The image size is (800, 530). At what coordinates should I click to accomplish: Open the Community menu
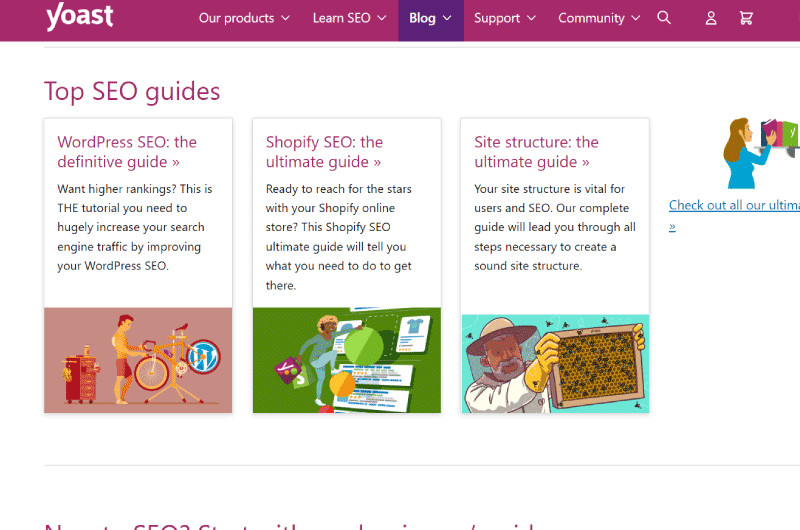coord(599,18)
